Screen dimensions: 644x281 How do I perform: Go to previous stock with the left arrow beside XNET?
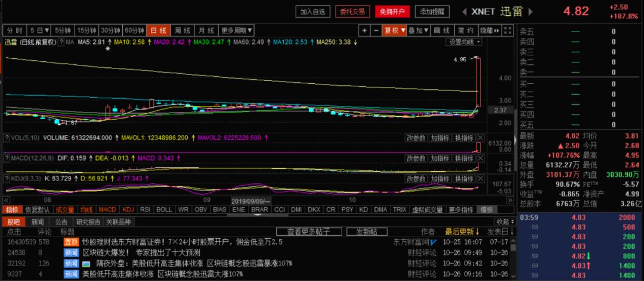(x=465, y=11)
